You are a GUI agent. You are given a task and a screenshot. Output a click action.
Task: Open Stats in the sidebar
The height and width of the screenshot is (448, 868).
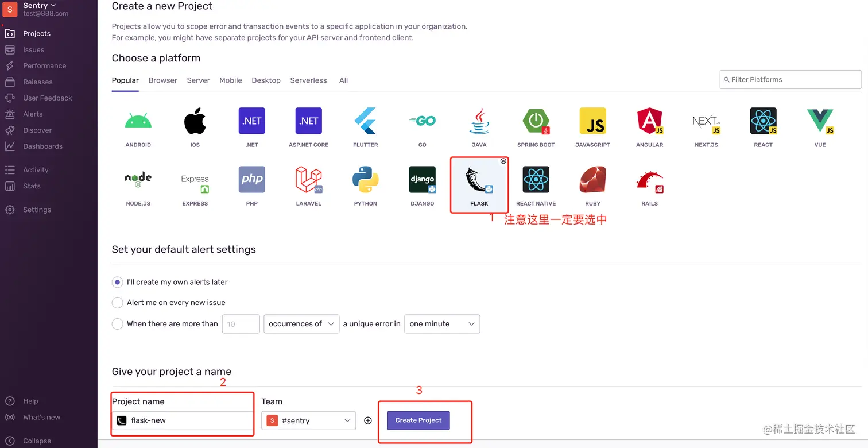32,186
